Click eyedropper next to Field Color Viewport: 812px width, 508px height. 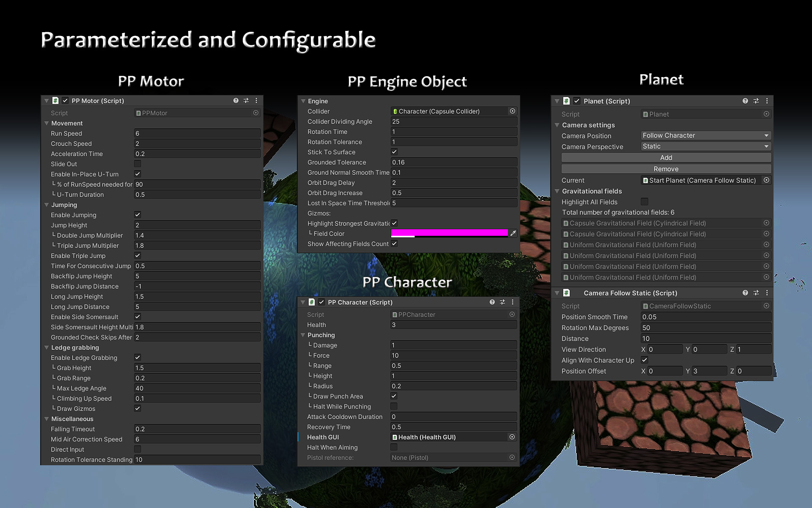click(513, 233)
